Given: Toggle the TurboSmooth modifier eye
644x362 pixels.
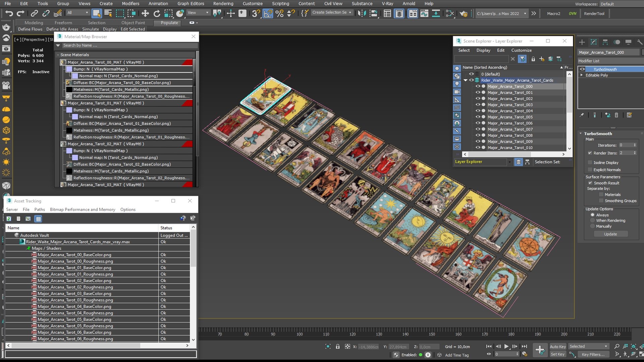Looking at the screenshot, I should [582, 69].
